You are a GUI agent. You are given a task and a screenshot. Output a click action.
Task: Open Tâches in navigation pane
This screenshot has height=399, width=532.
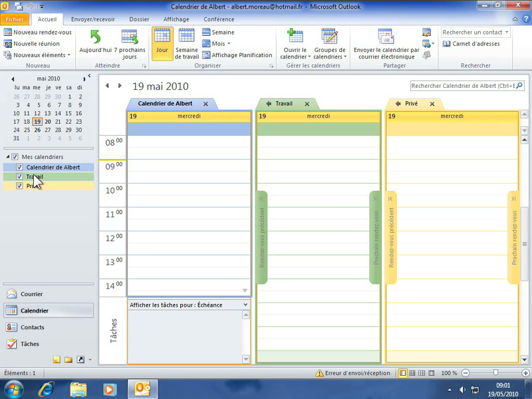48,344
